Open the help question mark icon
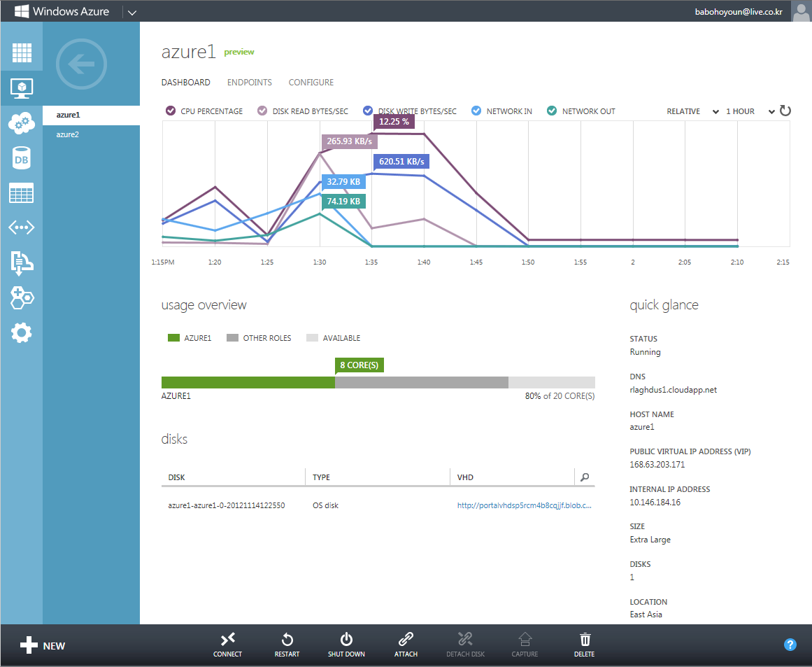Screen dimensions: 812x667 [x=790, y=644]
